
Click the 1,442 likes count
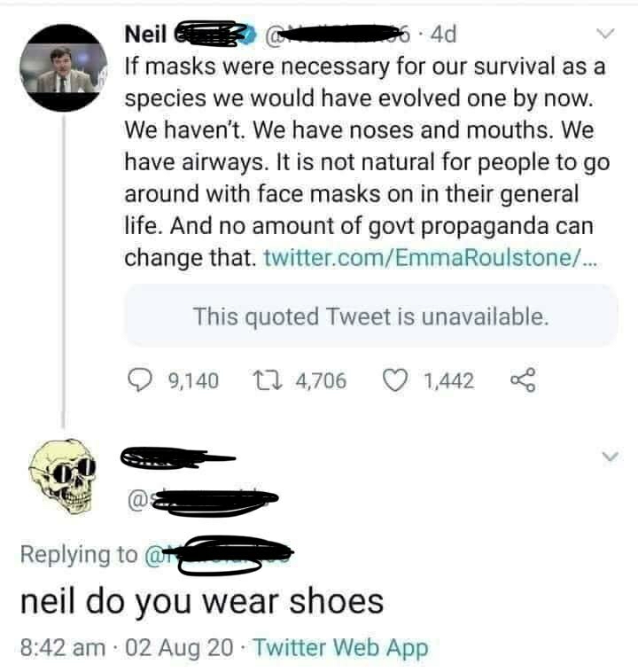[x=448, y=380]
